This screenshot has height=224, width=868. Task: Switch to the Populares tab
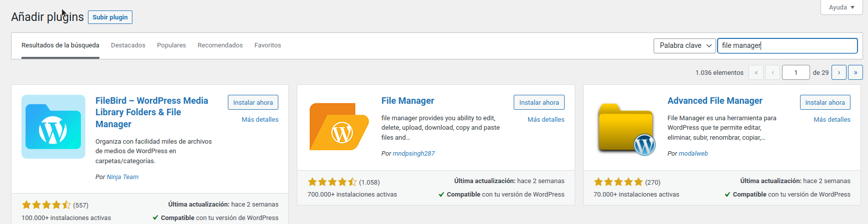point(171,45)
